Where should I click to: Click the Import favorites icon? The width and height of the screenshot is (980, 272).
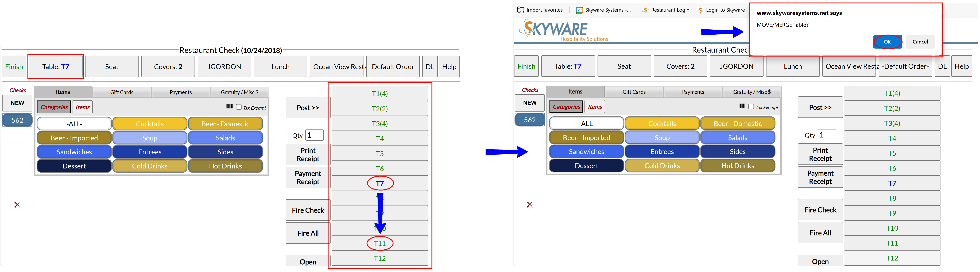(520, 10)
